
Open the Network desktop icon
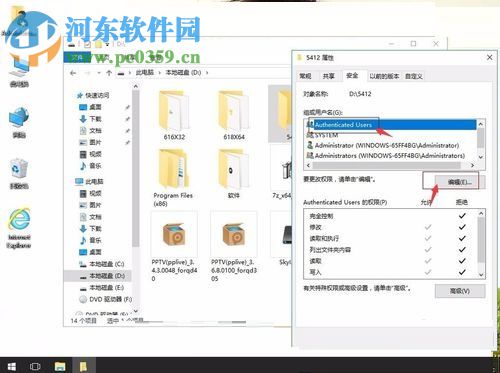[x=19, y=123]
